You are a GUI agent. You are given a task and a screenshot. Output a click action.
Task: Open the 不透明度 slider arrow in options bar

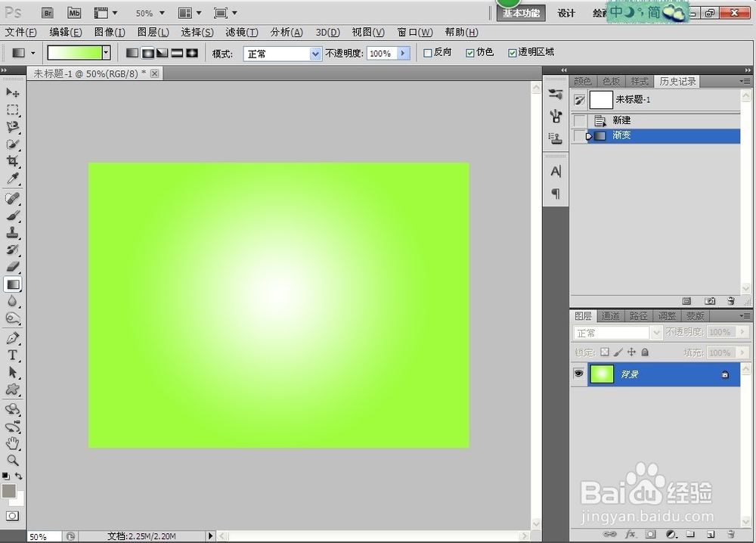point(403,53)
